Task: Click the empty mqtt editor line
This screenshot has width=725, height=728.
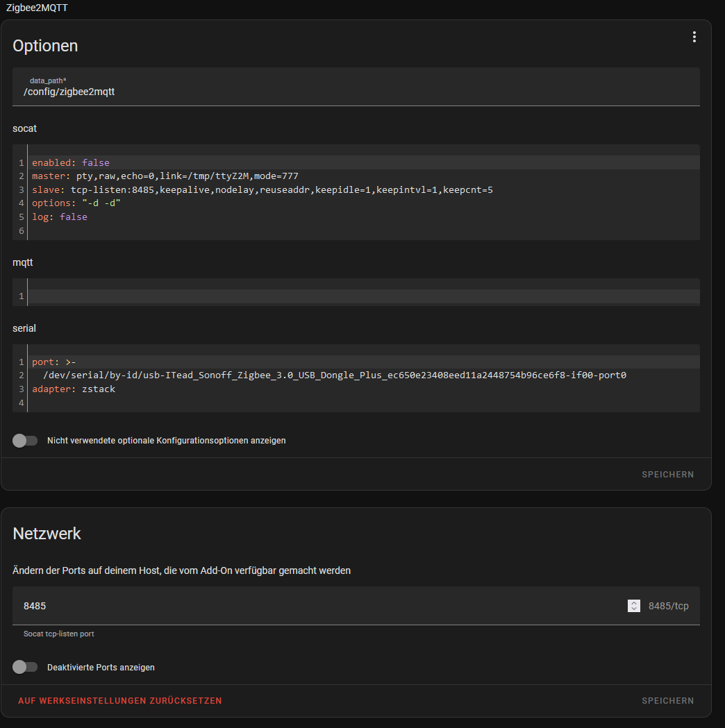Action: tap(365, 296)
